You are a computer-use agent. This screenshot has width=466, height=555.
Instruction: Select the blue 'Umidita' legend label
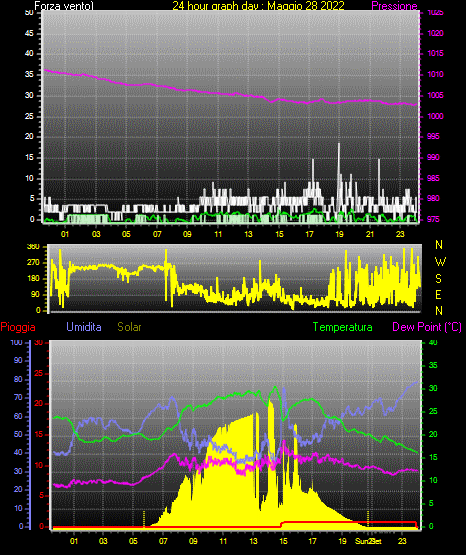pyautogui.click(x=84, y=327)
